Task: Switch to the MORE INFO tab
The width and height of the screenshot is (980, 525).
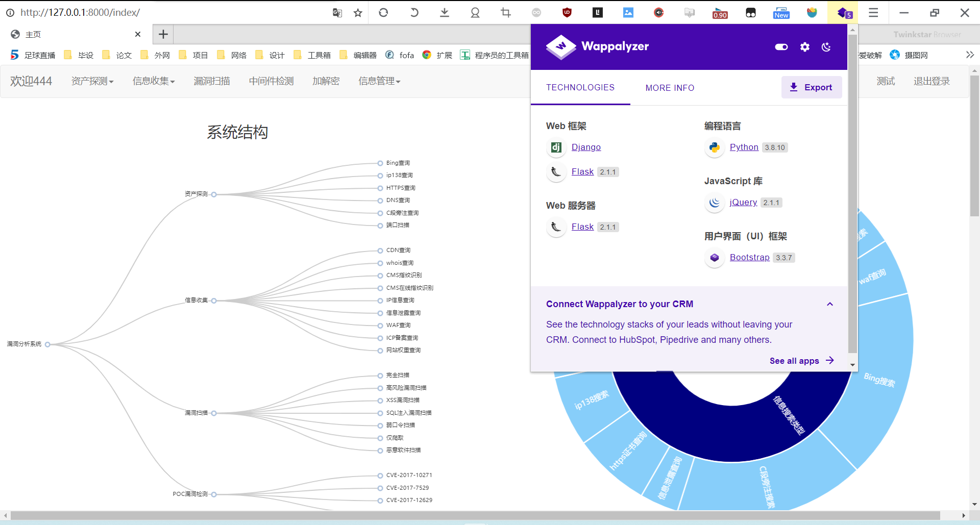Action: click(670, 88)
